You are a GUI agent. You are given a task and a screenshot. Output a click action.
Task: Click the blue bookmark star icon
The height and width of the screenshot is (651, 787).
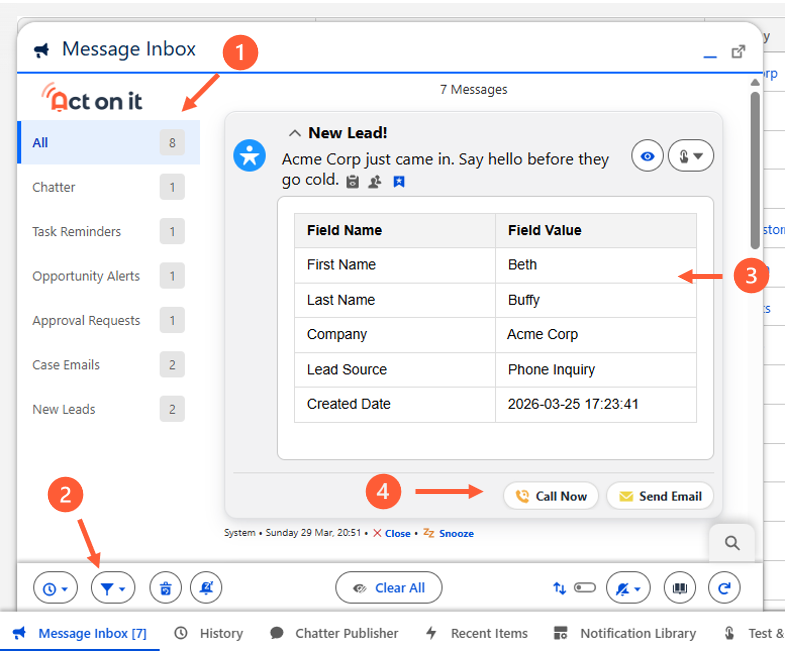click(x=399, y=182)
